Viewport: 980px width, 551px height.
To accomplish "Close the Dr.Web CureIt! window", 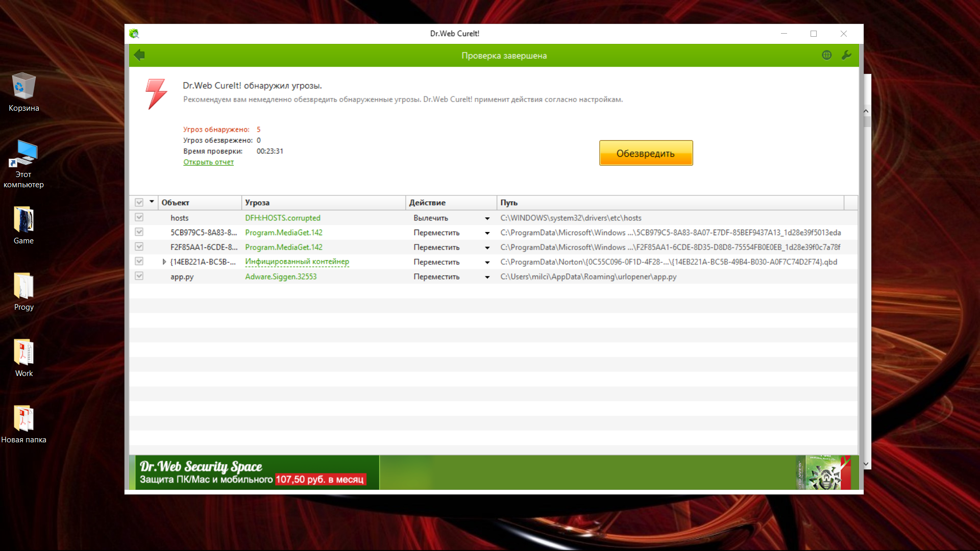I will tap(844, 34).
